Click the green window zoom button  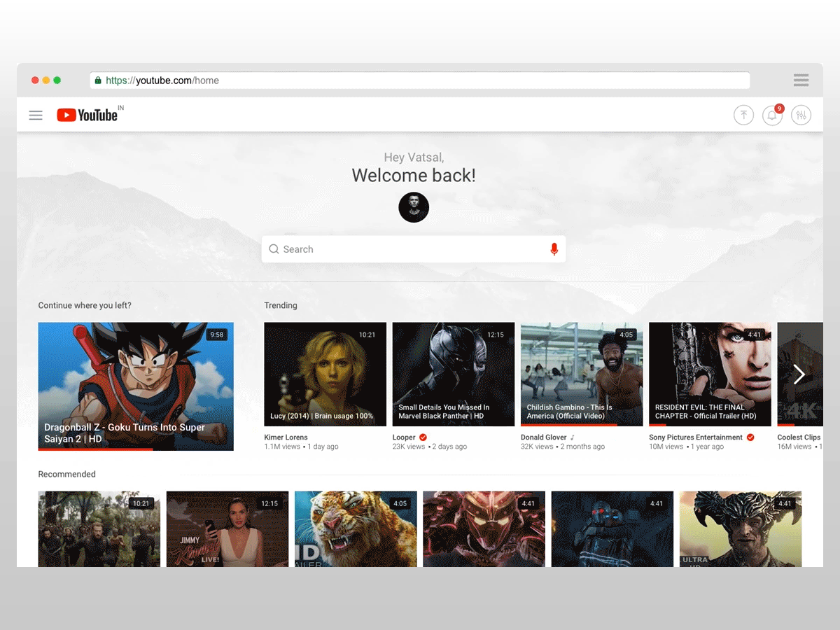click(x=57, y=80)
